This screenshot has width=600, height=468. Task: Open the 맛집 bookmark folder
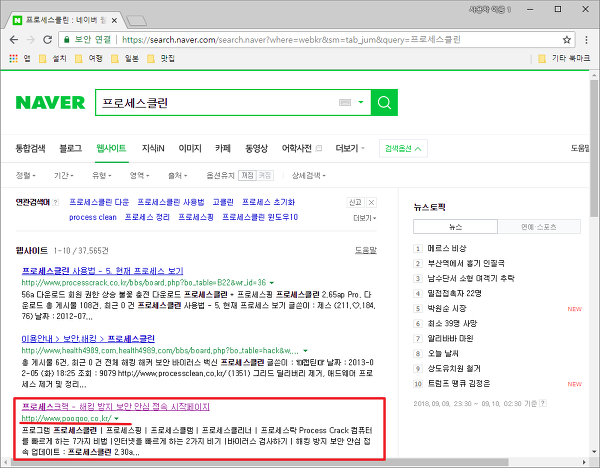[161, 58]
